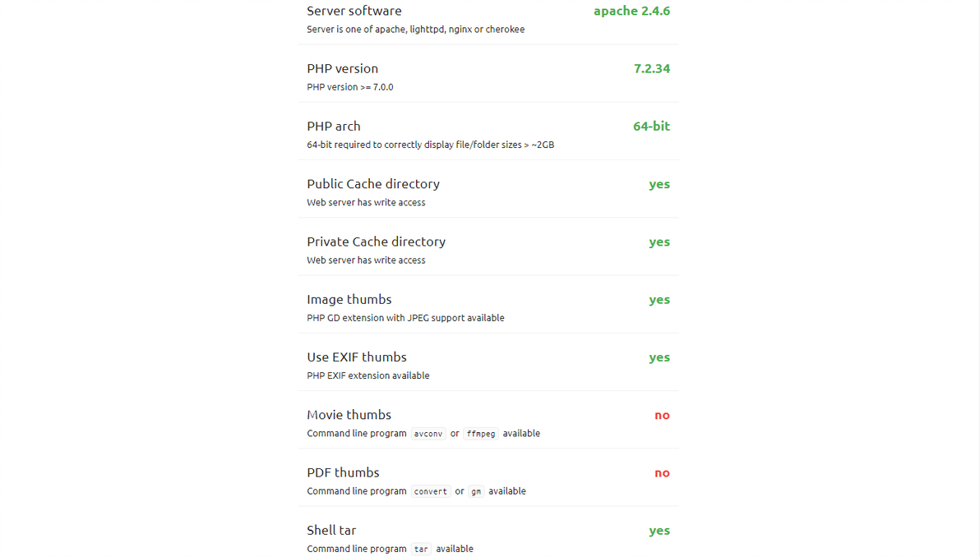
Task: Click the tar code label
Action: click(421, 549)
